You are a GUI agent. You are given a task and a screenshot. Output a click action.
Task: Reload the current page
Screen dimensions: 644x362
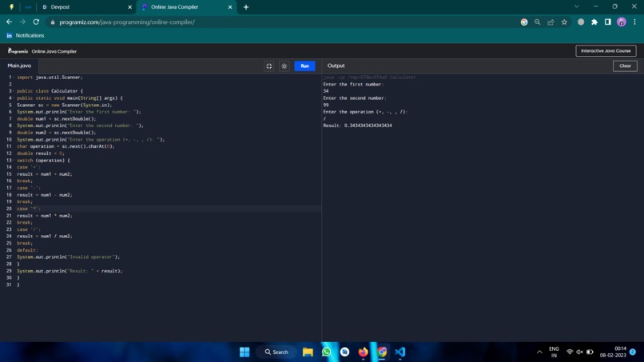pos(36,22)
